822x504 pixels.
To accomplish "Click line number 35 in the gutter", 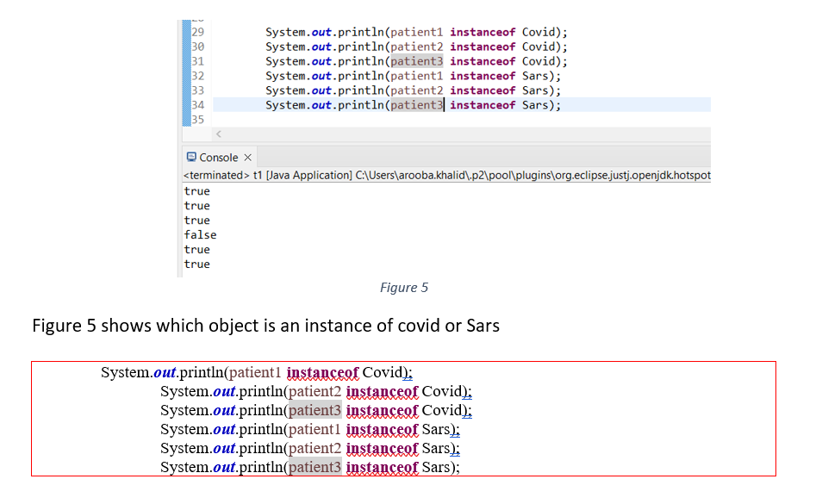I will pyautogui.click(x=197, y=120).
